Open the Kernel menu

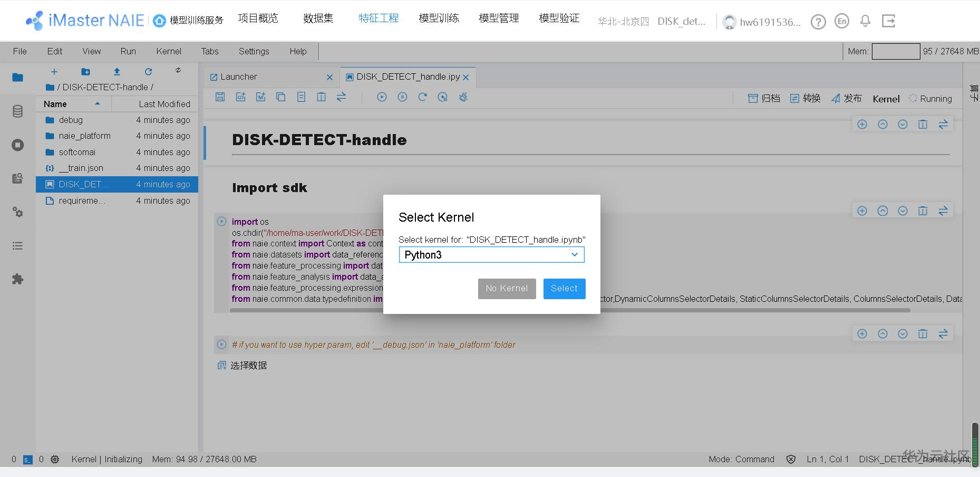(169, 51)
